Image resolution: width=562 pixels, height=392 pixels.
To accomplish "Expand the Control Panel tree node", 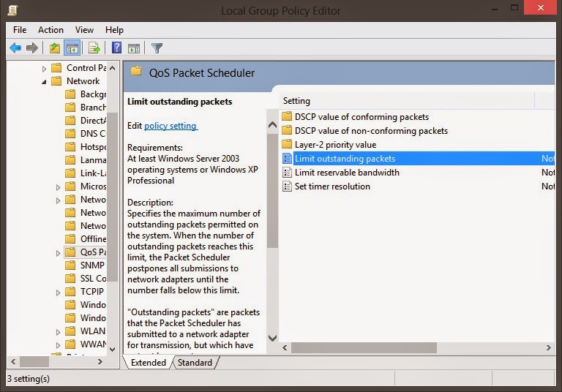I will coord(44,69).
